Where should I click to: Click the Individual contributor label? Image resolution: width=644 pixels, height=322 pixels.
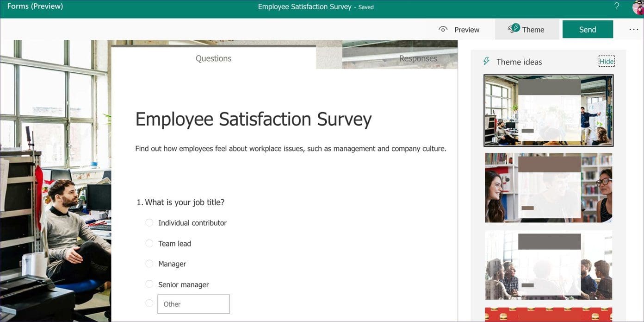(192, 223)
